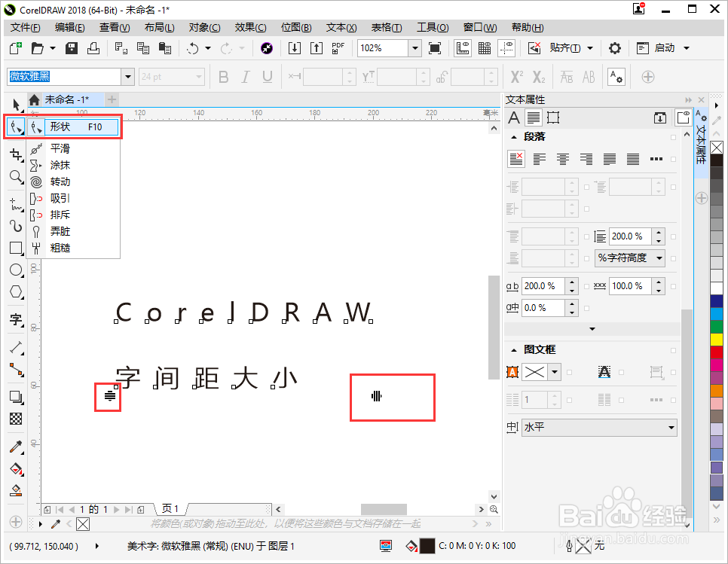Open the 效果(C) menu
This screenshot has height=564, width=728.
[x=250, y=27]
